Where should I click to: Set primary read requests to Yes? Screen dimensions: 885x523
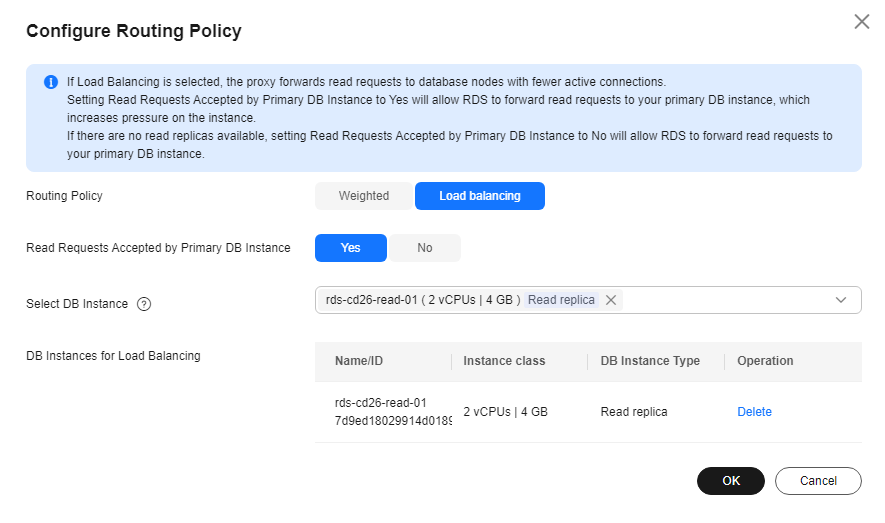[351, 248]
